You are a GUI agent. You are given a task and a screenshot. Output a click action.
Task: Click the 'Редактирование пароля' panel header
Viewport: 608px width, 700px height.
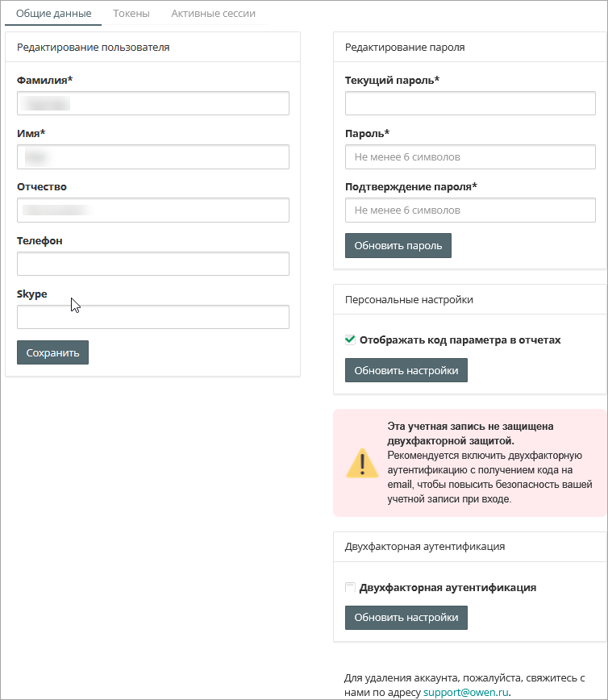click(405, 48)
